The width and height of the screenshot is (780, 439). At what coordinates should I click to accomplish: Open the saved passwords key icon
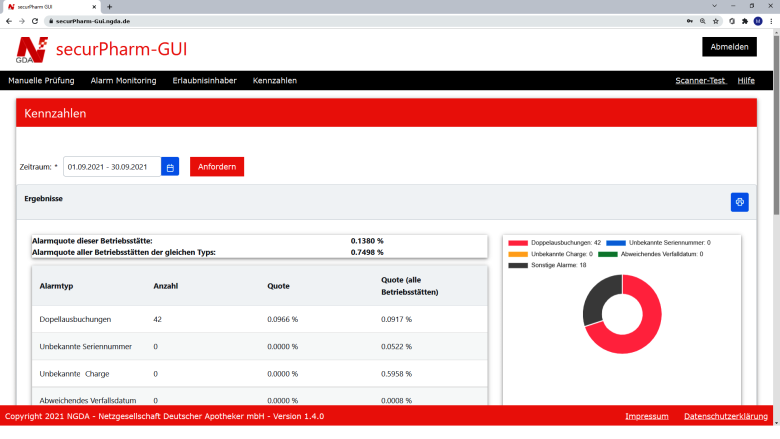(x=688, y=20)
